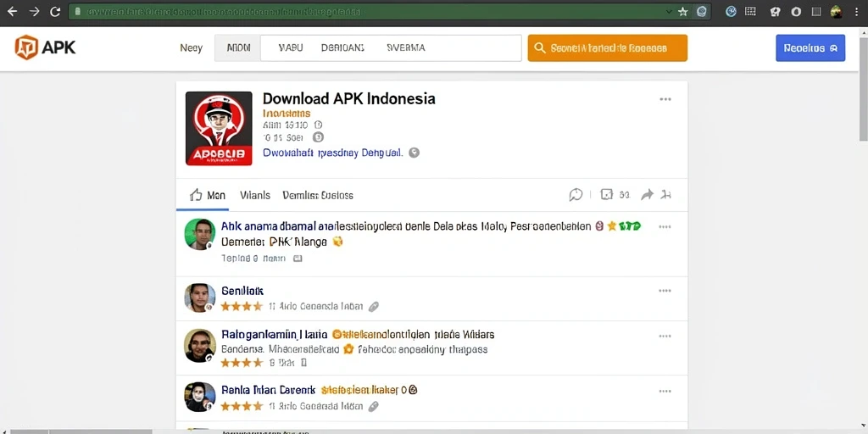Viewport: 868px width, 434px height.
Task: Click the orange search button
Action: [x=607, y=48]
